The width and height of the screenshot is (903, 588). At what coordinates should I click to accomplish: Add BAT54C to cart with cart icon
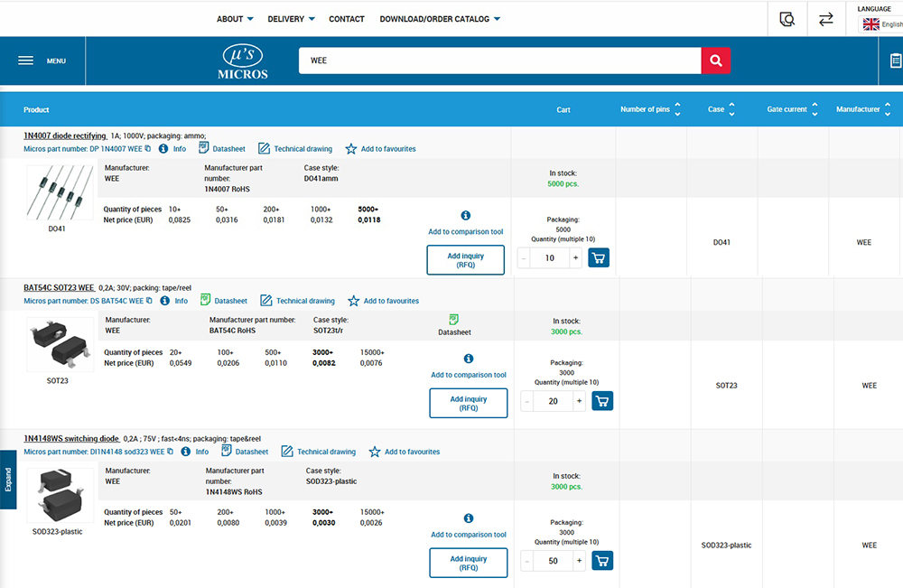tap(602, 401)
